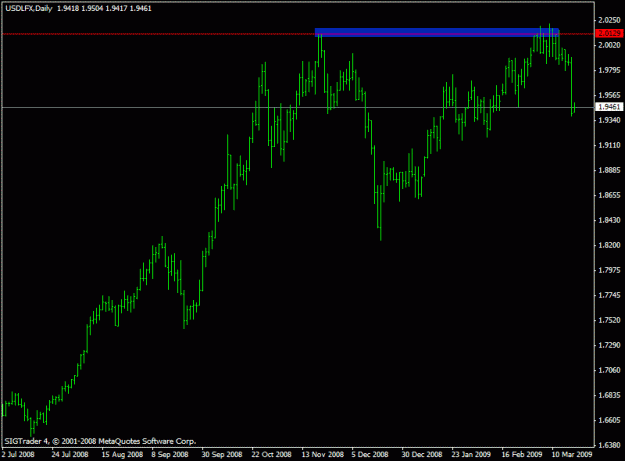
Task: Click the 24 Jul 2008 date label
Action: tap(70, 454)
